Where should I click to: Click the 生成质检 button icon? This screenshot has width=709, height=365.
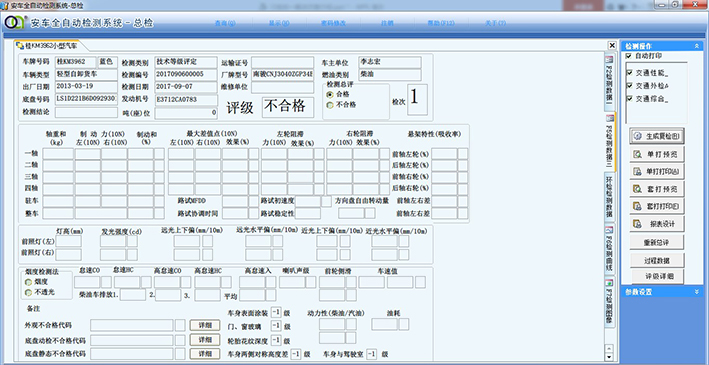click(638, 137)
